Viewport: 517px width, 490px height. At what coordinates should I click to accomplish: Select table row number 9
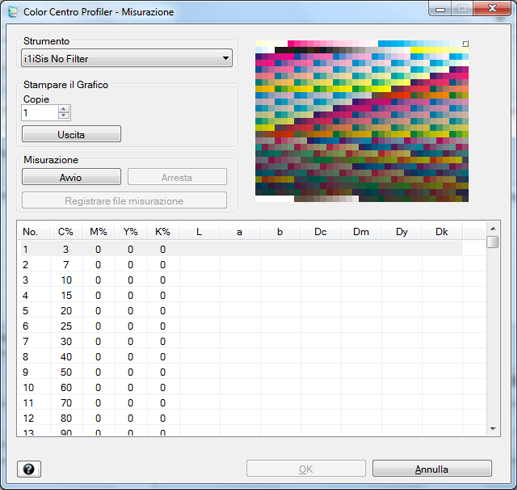pos(240,372)
